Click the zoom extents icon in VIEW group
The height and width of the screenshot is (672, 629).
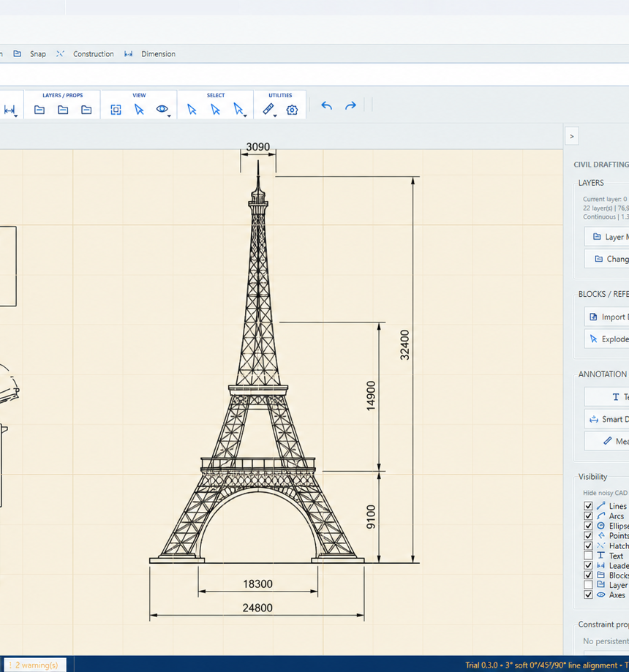(116, 110)
